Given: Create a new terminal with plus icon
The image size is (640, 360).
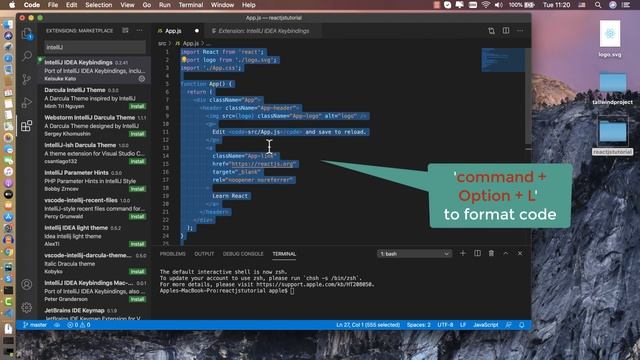Looking at the screenshot, I should [x=462, y=253].
